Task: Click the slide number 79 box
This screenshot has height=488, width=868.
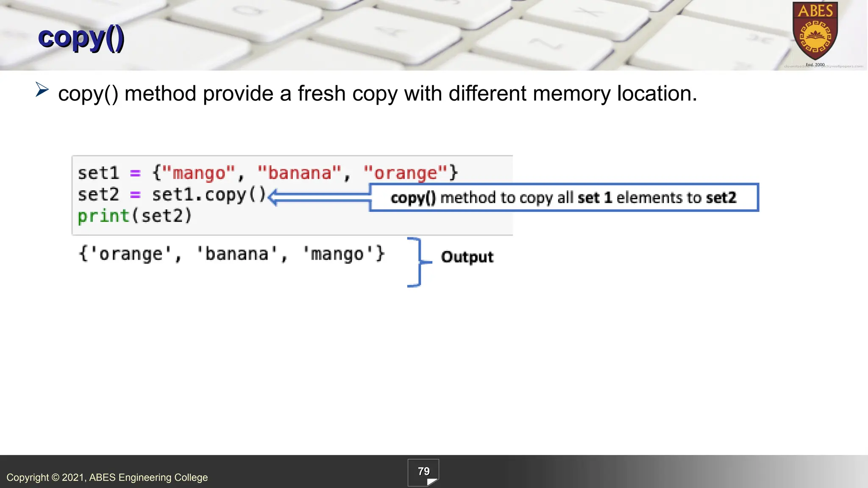Action: tap(423, 472)
